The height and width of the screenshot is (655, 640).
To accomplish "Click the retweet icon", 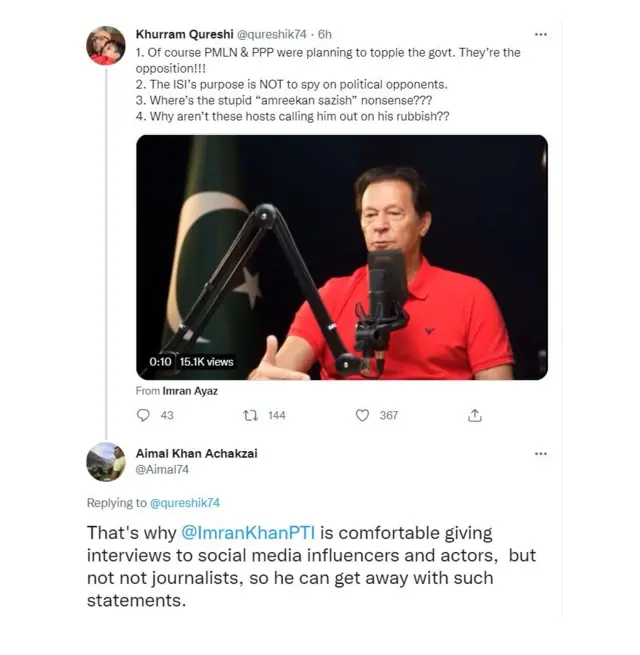I will (252, 415).
